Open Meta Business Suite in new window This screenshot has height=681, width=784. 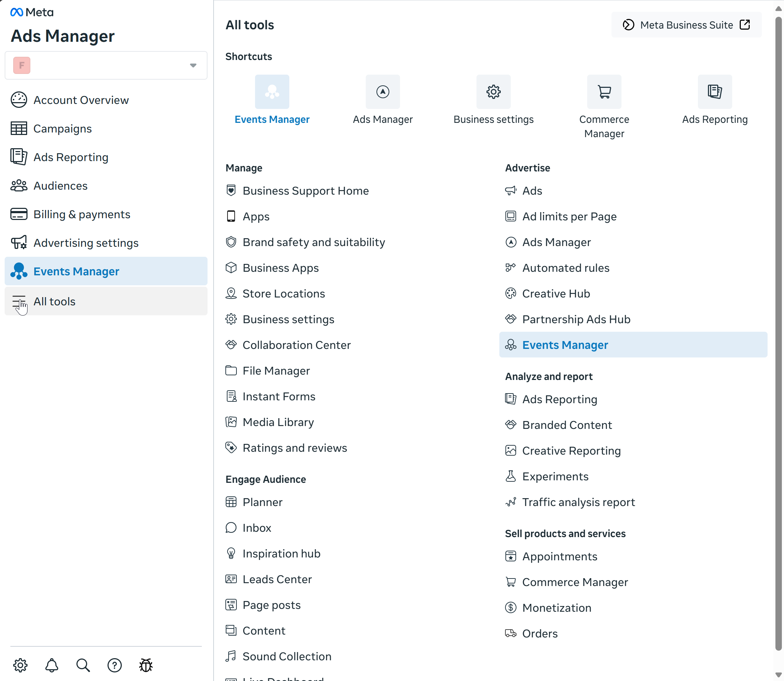pos(686,25)
